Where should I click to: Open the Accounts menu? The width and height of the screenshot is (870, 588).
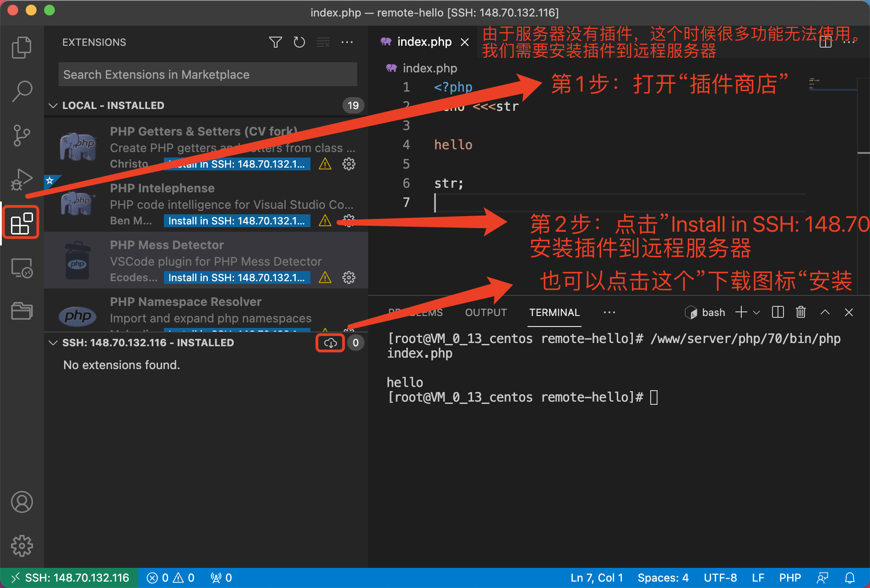(x=22, y=502)
